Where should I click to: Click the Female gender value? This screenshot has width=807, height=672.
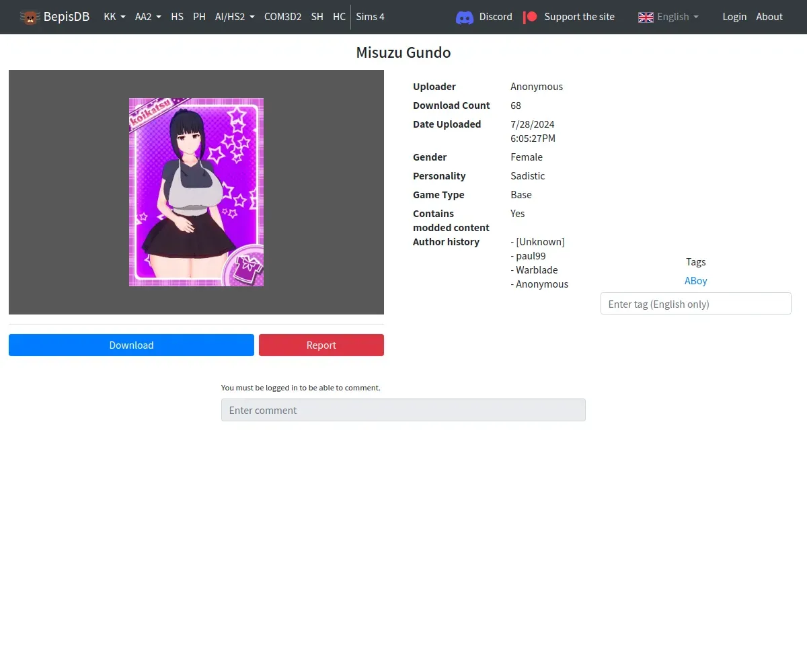(527, 157)
